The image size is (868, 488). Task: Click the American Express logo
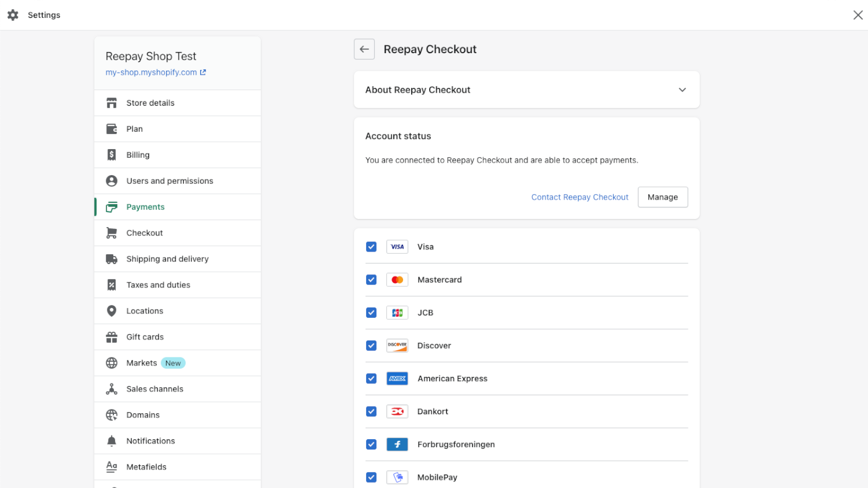point(397,379)
